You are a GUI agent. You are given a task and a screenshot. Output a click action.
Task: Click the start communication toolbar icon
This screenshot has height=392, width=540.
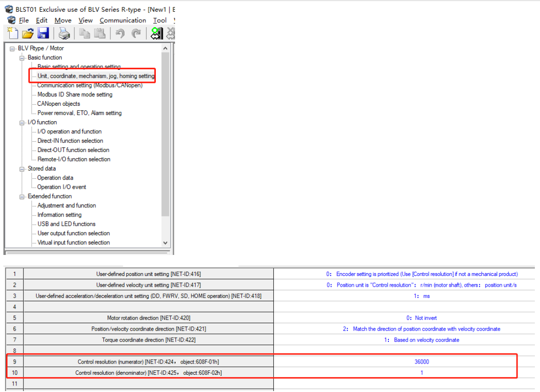pos(156,33)
